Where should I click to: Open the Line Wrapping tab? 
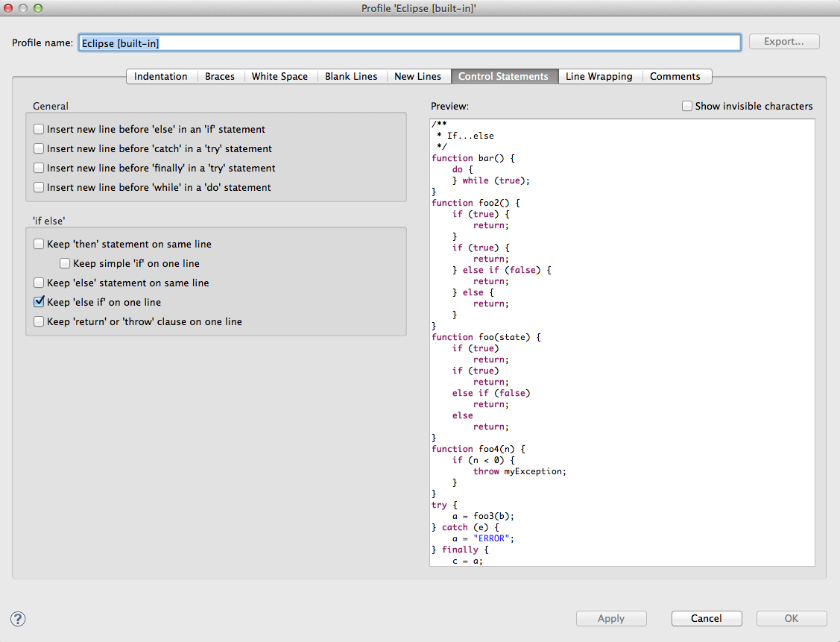(599, 76)
